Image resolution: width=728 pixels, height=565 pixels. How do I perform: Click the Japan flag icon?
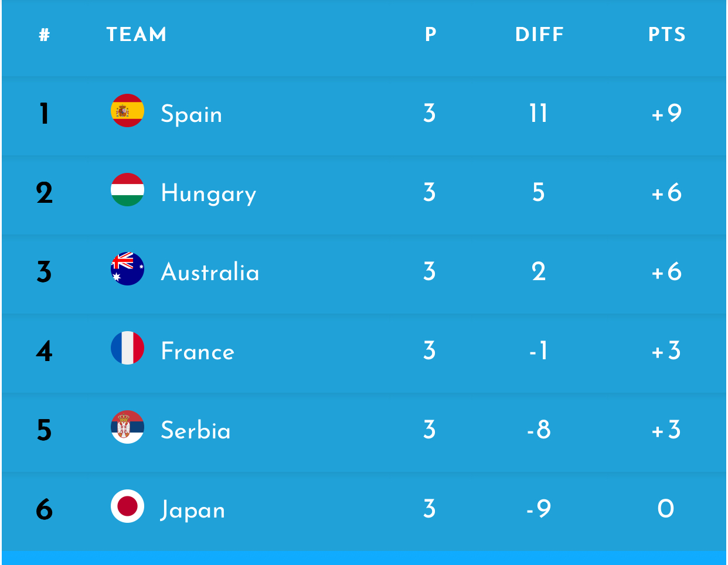click(127, 506)
